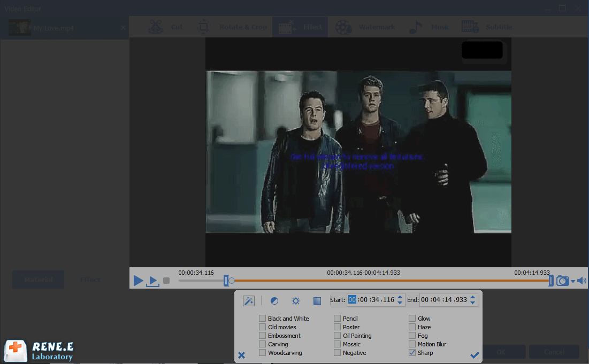The image size is (589, 364).
Task: Increase the Start time with up arrow
Action: tap(400, 297)
